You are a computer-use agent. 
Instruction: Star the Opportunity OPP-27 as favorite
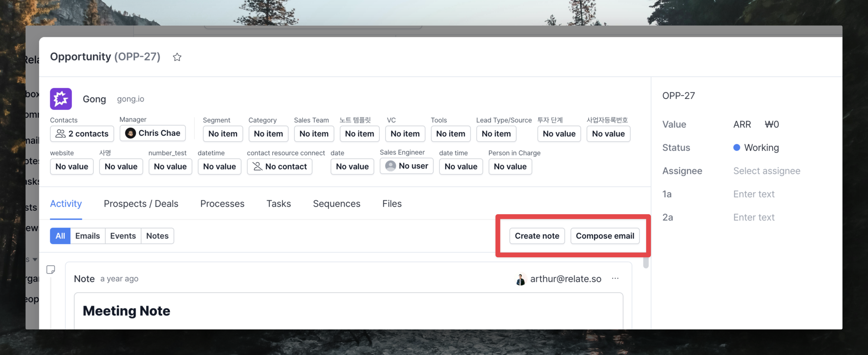[x=177, y=57]
